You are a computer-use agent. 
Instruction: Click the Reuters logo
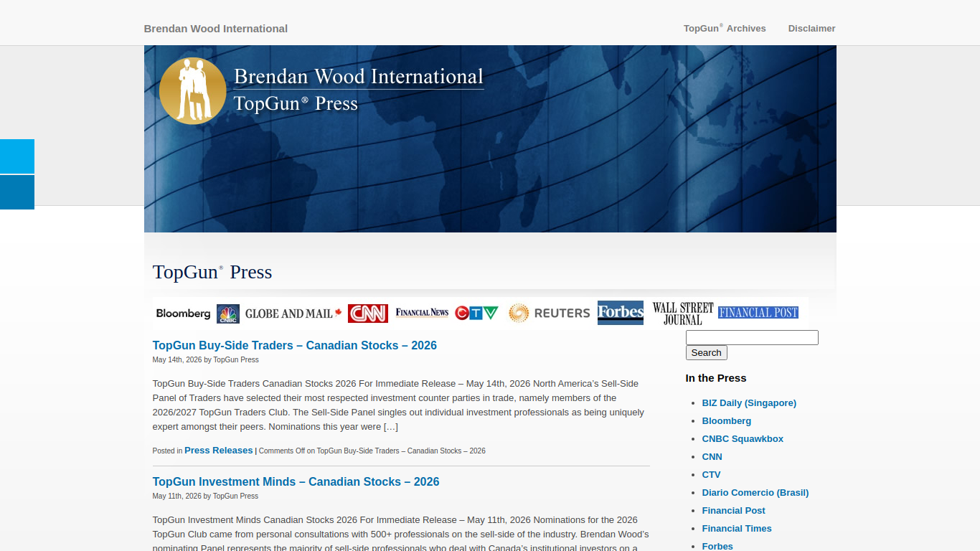(550, 313)
